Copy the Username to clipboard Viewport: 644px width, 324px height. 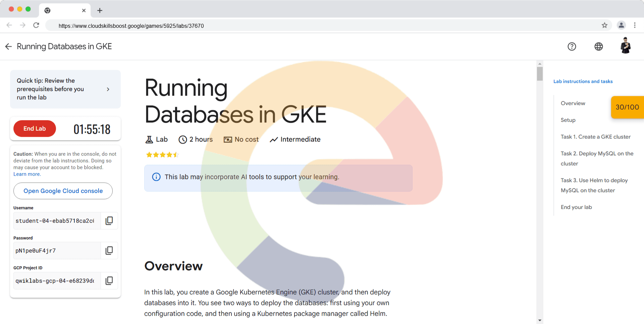point(109,221)
